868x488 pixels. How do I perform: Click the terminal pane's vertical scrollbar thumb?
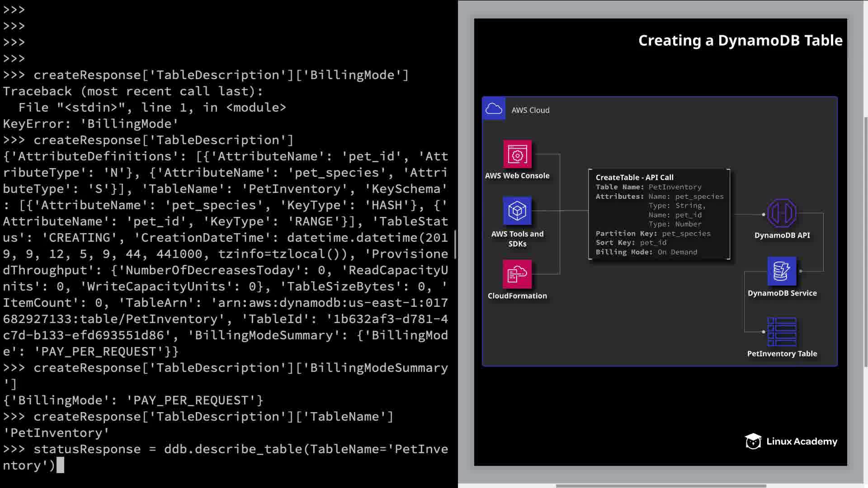click(x=455, y=244)
